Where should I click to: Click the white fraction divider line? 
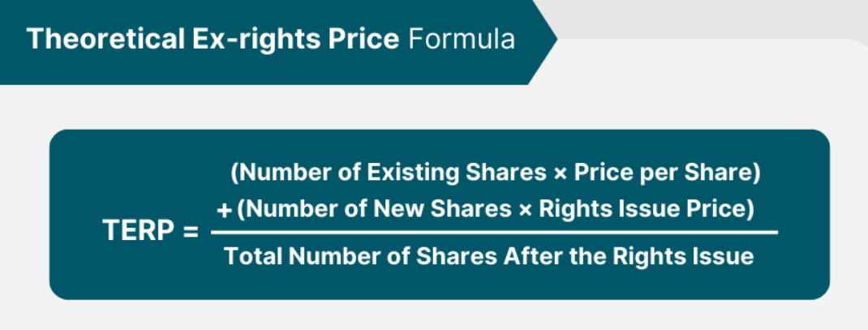(x=494, y=233)
